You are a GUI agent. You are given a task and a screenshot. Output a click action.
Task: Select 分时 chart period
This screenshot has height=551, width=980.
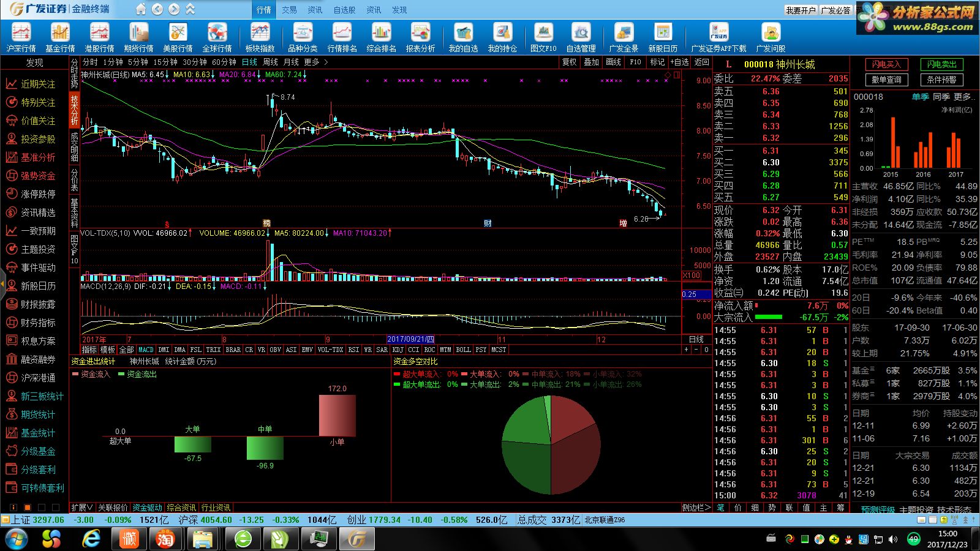click(x=90, y=62)
